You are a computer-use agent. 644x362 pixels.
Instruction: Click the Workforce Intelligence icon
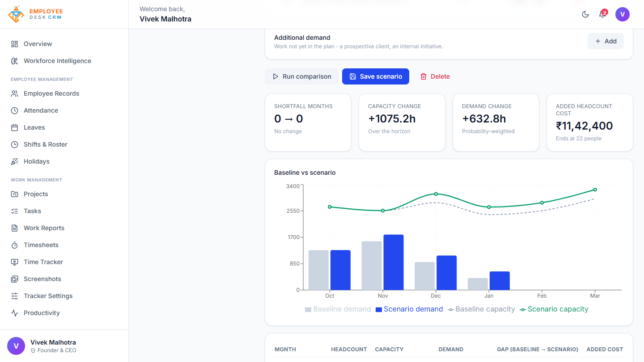tap(15, 61)
